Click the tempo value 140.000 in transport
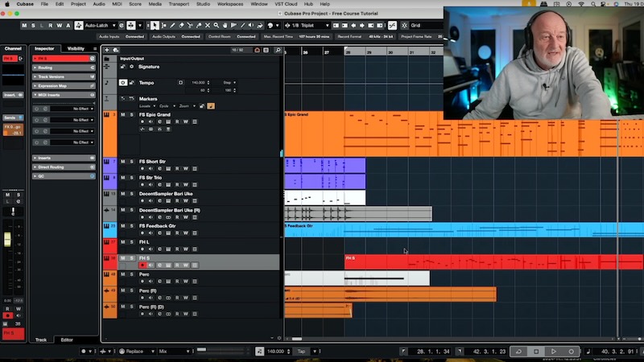Image resolution: width=644 pixels, height=362 pixels. [275, 352]
